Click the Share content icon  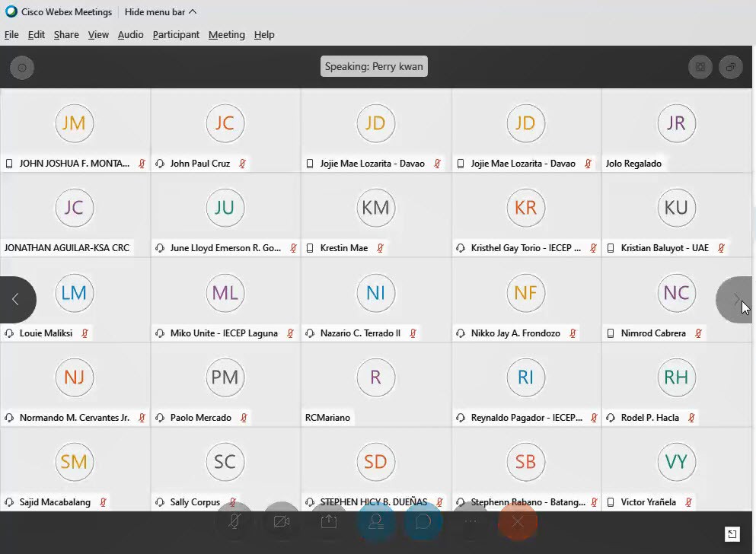[329, 521]
